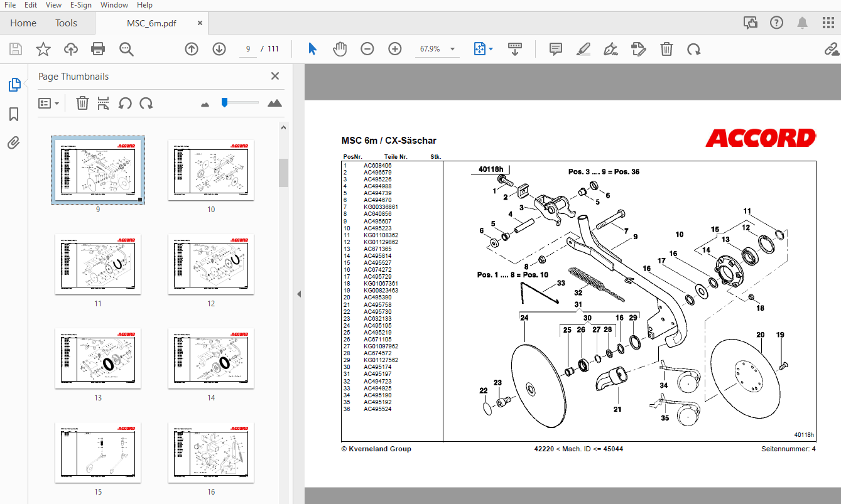The image size is (841, 504).
Task: Select the page 13 thumbnail
Action: (x=98, y=358)
